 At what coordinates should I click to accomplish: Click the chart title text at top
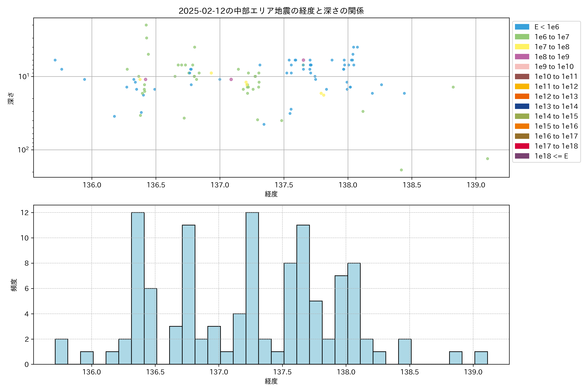271,11
